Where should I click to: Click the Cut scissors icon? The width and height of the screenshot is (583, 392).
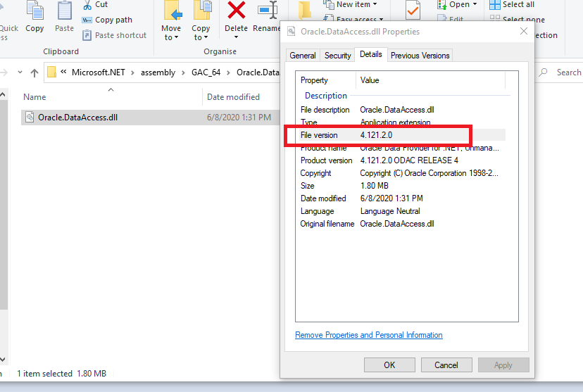87,5
